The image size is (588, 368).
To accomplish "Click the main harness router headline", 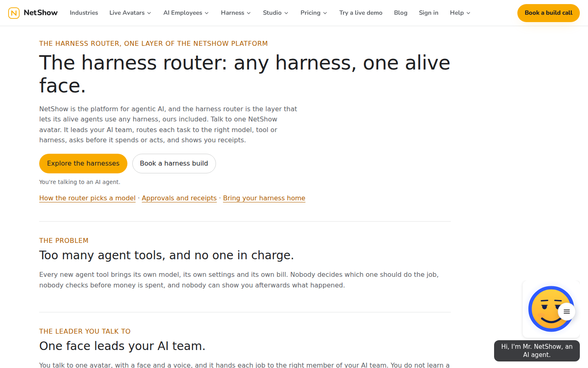I will pos(245,74).
